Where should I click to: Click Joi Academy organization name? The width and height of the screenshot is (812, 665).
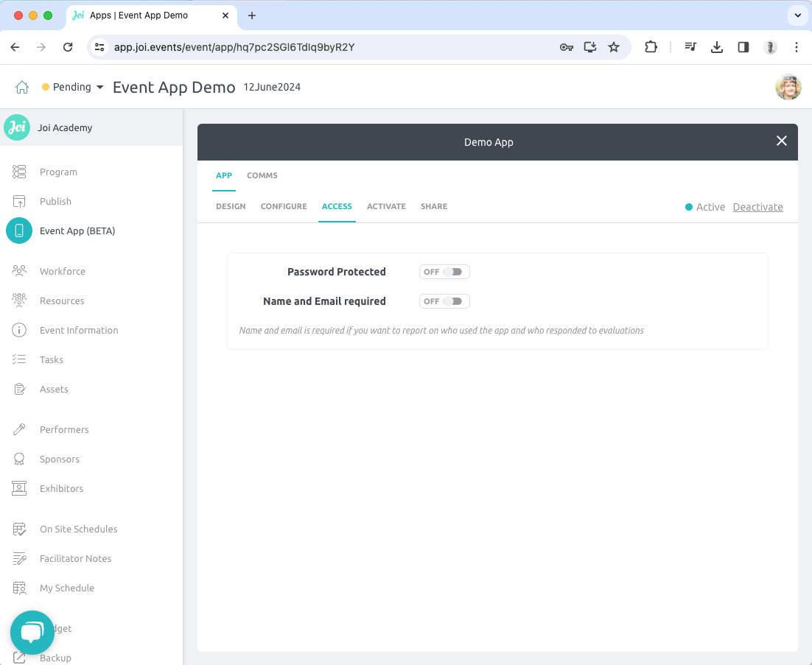pyautogui.click(x=65, y=127)
